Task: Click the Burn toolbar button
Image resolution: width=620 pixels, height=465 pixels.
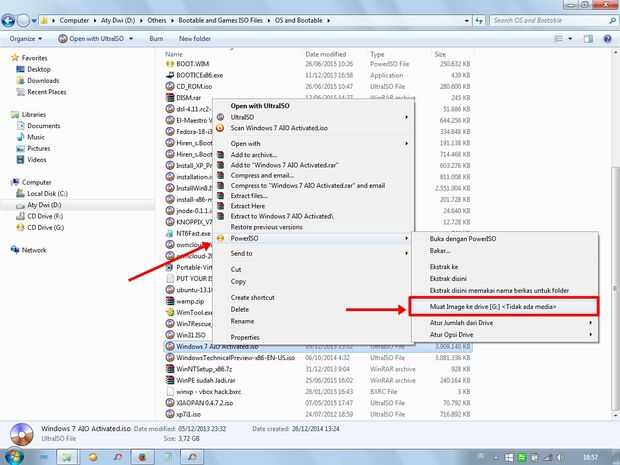Action: [x=156, y=39]
